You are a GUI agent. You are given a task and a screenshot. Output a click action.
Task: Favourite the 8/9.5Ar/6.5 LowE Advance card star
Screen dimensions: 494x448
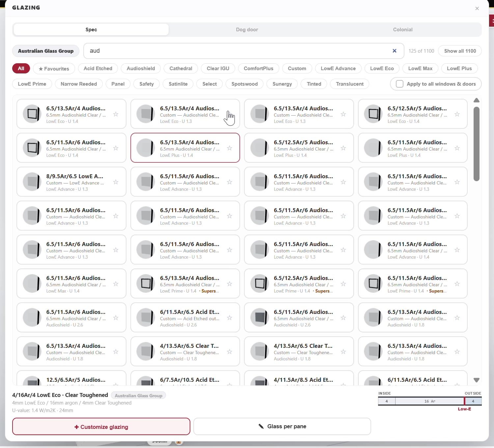(116, 182)
